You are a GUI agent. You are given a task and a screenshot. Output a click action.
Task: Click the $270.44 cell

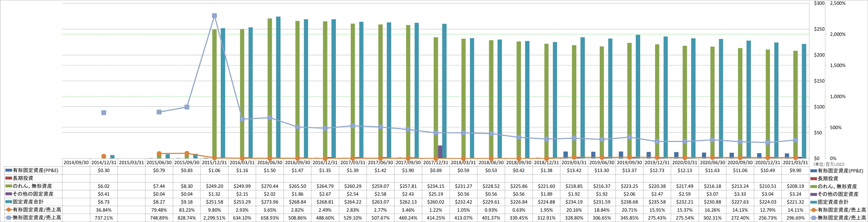(270, 186)
